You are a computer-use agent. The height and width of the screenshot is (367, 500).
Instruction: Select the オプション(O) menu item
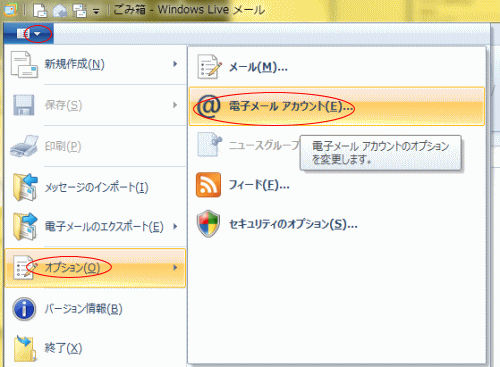(95, 268)
